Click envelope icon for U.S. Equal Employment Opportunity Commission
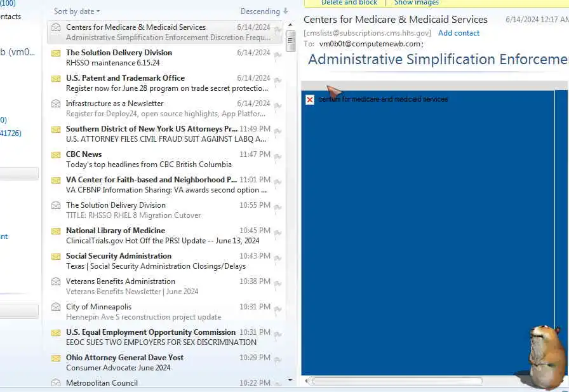 click(56, 333)
